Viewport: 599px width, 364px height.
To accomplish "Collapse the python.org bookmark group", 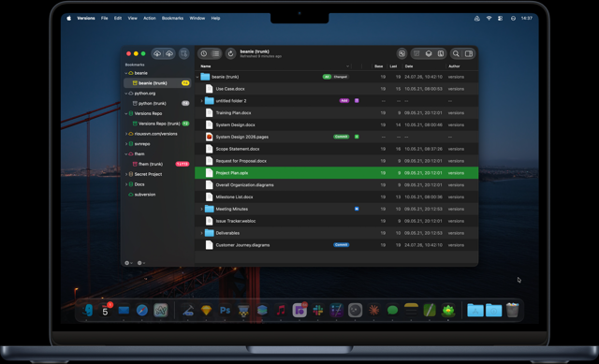I will (x=126, y=94).
